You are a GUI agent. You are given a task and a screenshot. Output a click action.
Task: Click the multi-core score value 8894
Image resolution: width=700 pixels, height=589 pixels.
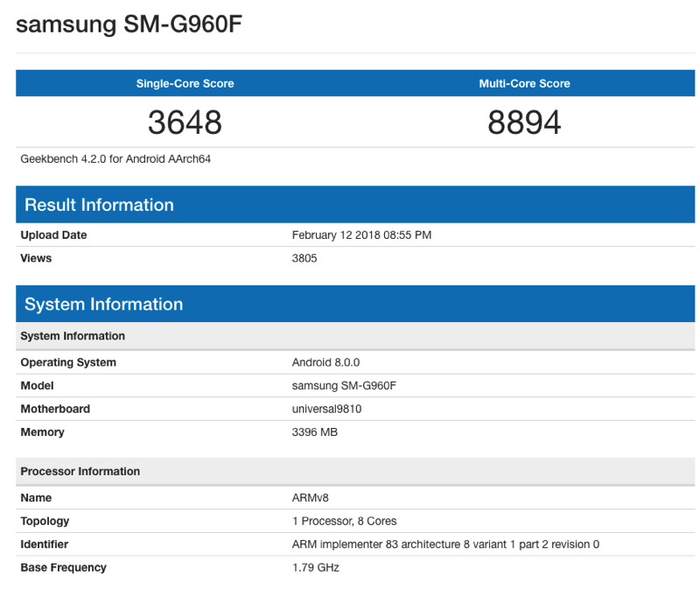click(x=524, y=123)
